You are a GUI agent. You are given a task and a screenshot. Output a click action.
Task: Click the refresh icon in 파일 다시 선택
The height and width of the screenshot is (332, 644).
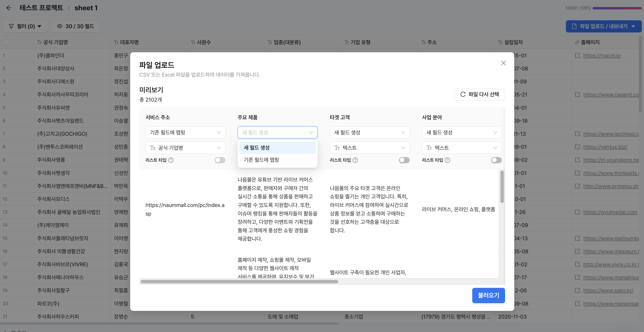click(x=463, y=94)
